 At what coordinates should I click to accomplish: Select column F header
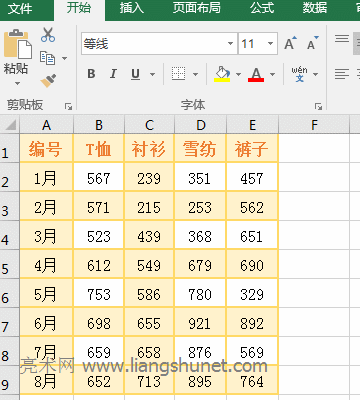pos(314,125)
